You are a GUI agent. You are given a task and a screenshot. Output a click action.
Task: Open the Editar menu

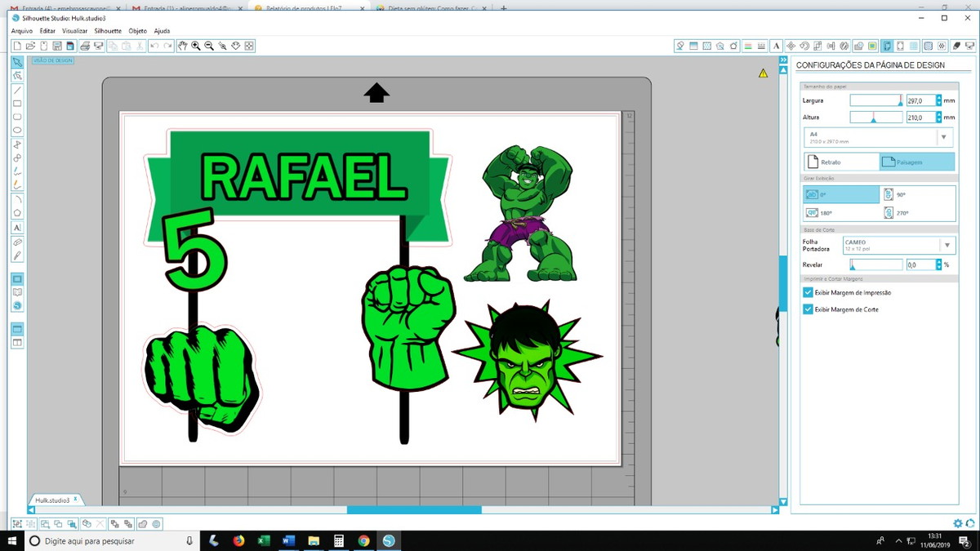(47, 31)
